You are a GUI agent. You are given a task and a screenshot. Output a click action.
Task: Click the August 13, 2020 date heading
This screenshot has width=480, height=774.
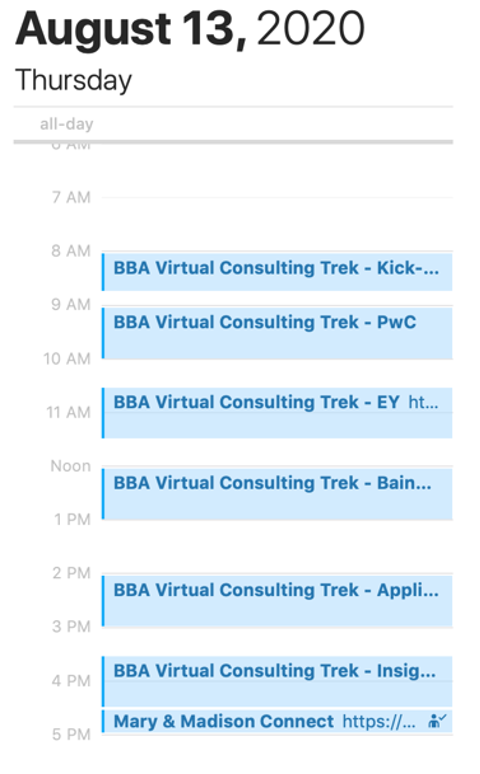190,29
